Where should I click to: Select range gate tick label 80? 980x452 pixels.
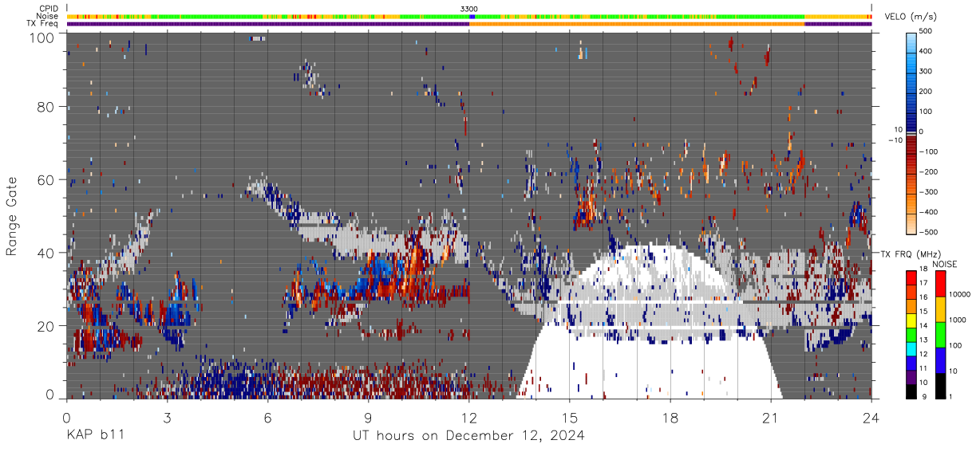click(46, 106)
